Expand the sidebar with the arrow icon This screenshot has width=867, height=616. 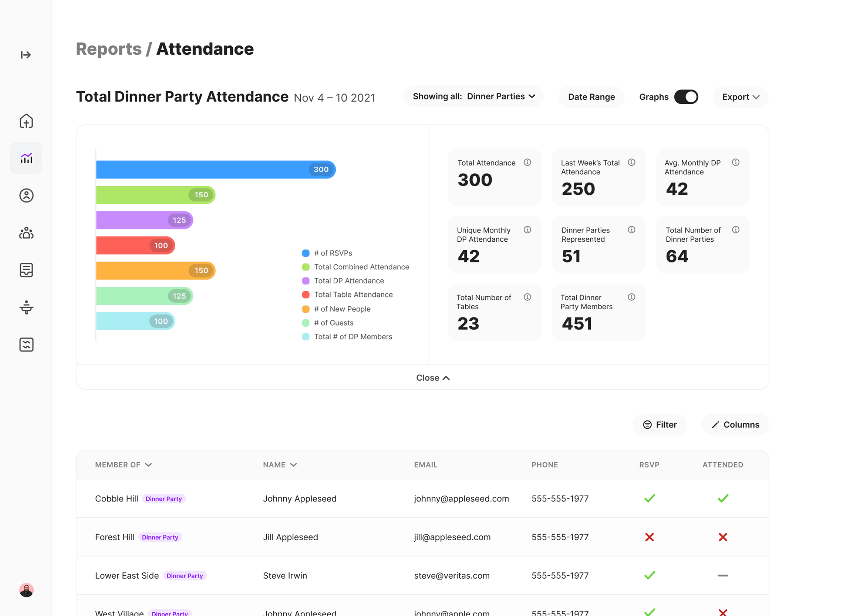(x=26, y=55)
